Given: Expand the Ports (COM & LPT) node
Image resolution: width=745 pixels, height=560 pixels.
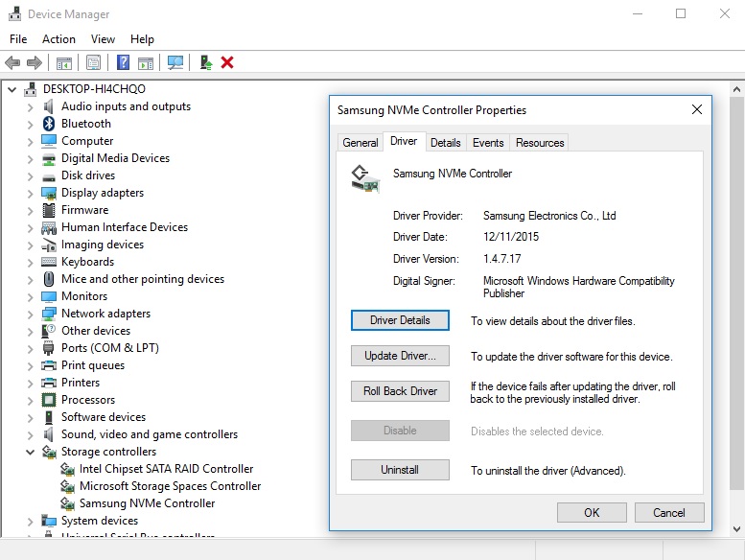Looking at the screenshot, I should click(x=31, y=349).
